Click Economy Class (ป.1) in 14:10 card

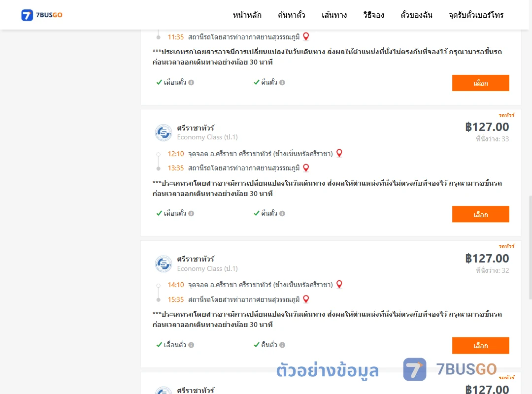click(207, 268)
